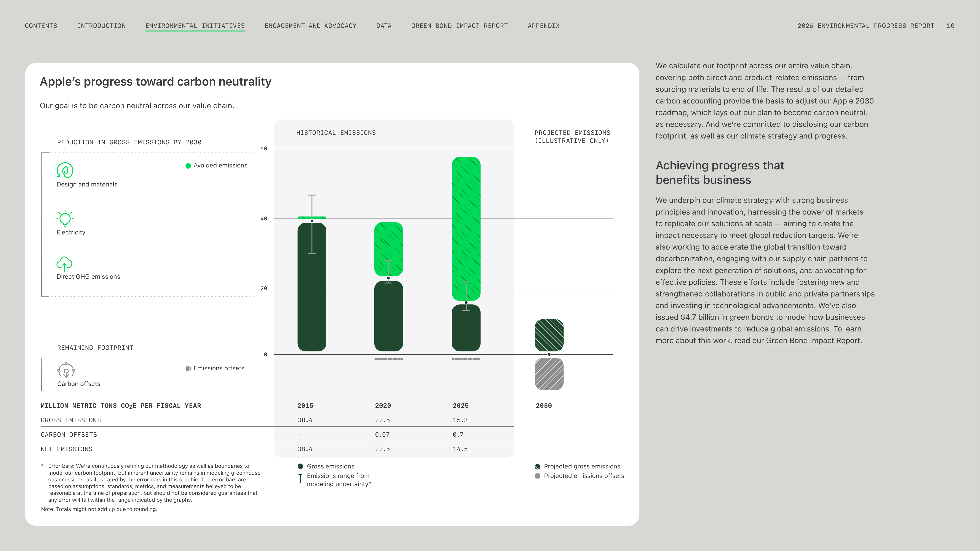Click the Gross emissions dark green legend dot
The width and height of the screenshot is (980, 551).
300,466
